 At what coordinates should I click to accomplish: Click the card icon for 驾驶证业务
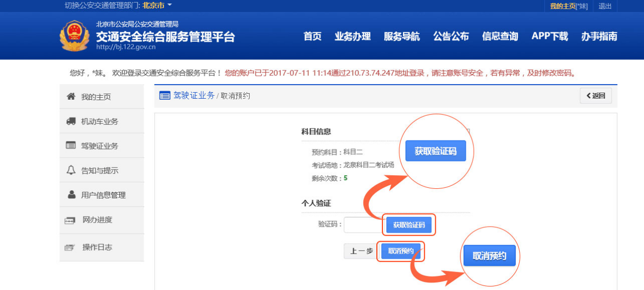coord(71,146)
